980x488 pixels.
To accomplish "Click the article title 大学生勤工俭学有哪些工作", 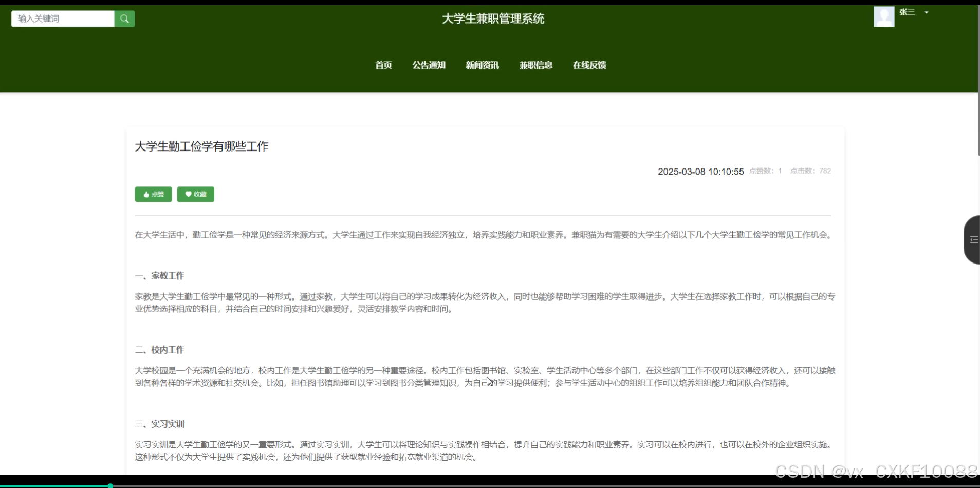I will (201, 146).
